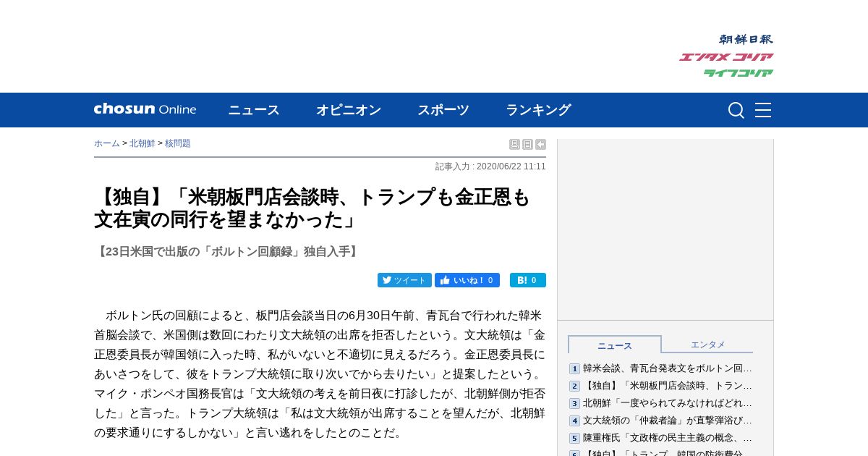Switch to the エンタメ ranking tab

pyautogui.click(x=707, y=345)
